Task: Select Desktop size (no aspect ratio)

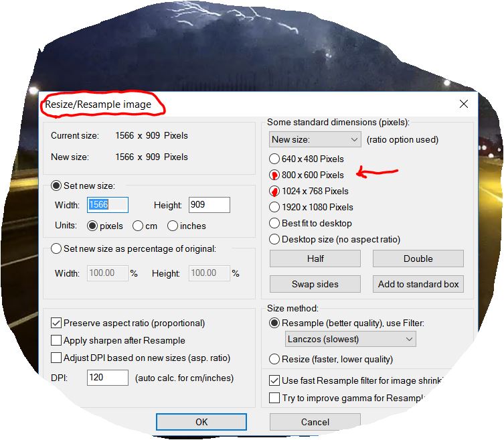Action: [274, 240]
